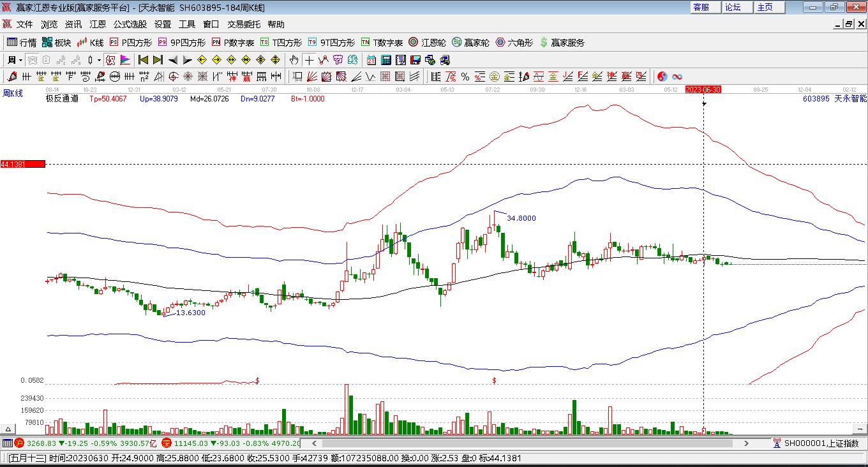This screenshot has width=868, height=467.
Task: Click the 3268.83 Shanghai index value
Action: point(41,443)
